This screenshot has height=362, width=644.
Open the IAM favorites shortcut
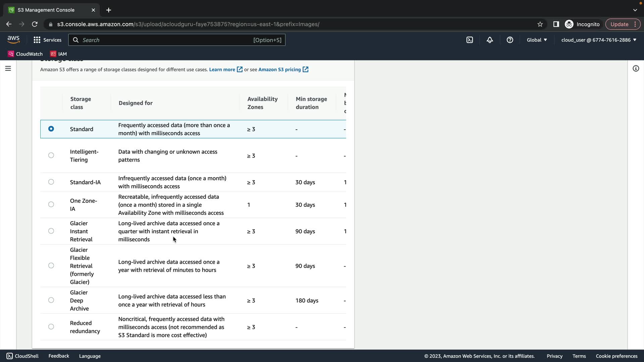59,54
